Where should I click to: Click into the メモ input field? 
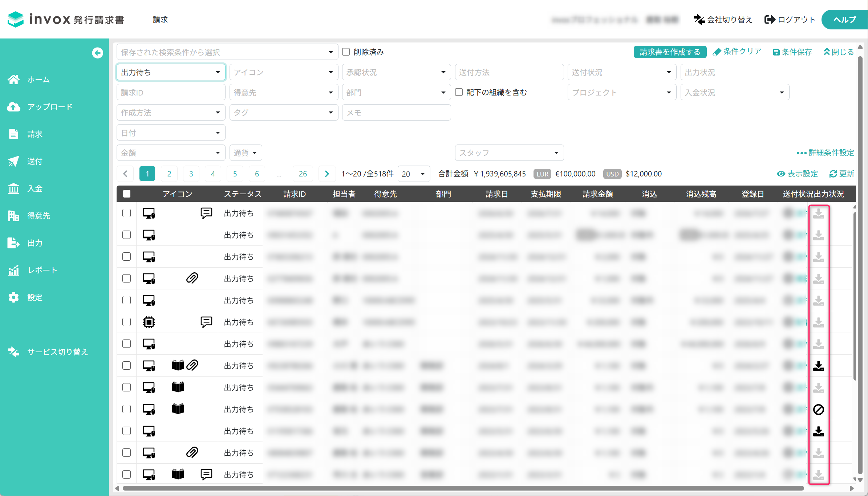(x=397, y=113)
